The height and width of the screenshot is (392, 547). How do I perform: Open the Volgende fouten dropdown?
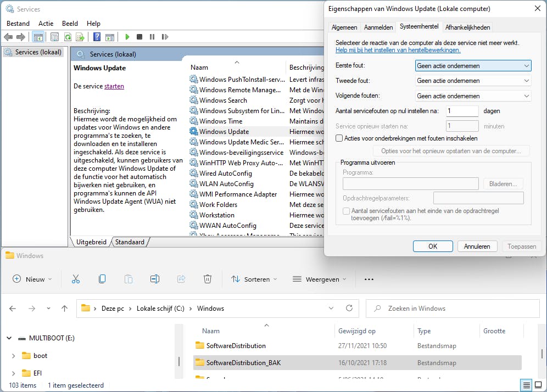pyautogui.click(x=473, y=96)
